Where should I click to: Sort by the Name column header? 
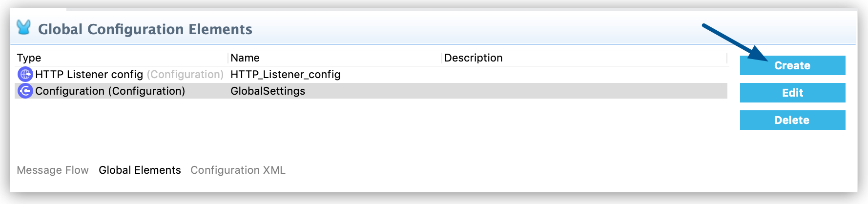tap(245, 58)
